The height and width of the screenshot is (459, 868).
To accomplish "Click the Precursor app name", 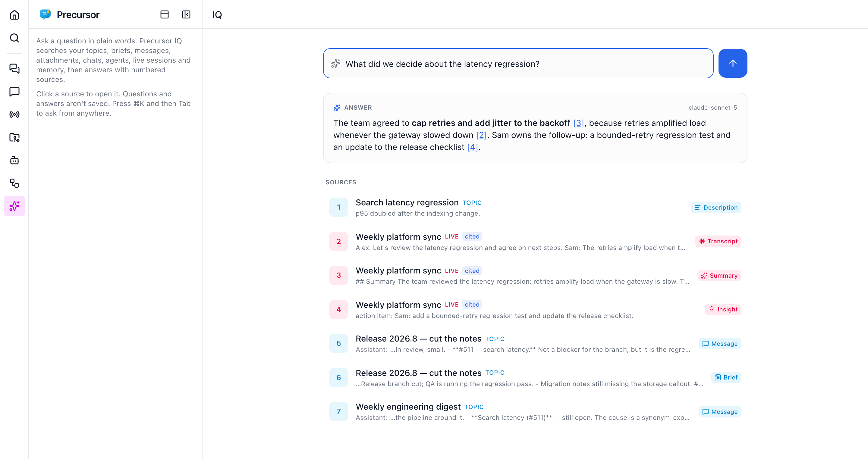I will (x=78, y=15).
